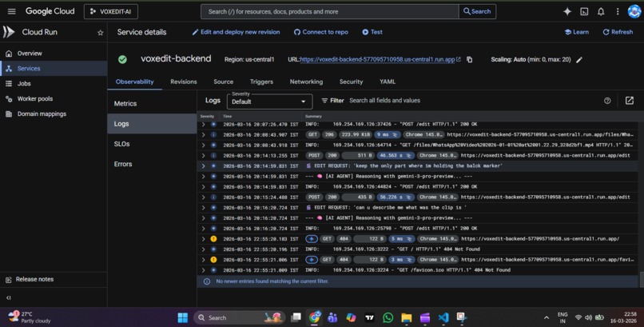
Task: Switch to the Networking tab
Action: coord(306,82)
